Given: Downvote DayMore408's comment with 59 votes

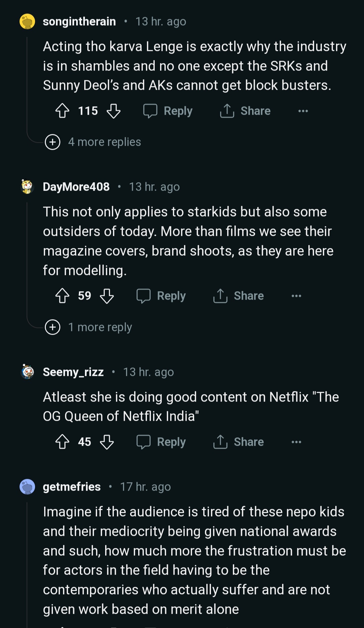Looking at the screenshot, I should 107,296.
